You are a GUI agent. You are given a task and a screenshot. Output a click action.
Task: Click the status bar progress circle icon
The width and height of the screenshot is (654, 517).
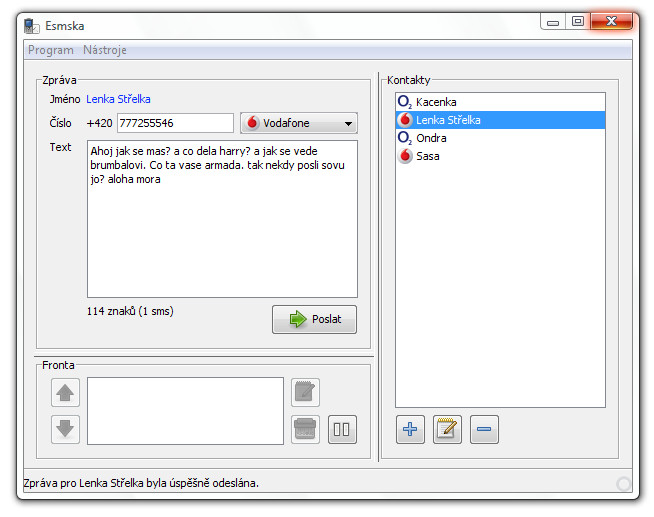pos(624,484)
